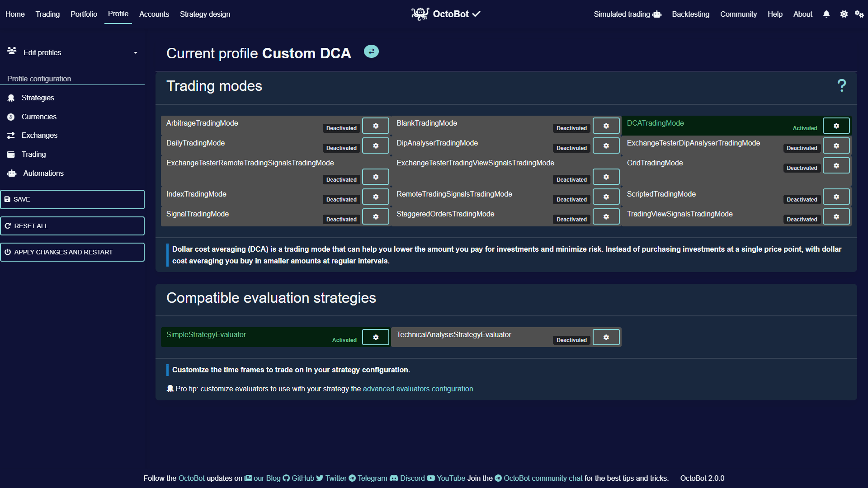Image resolution: width=868 pixels, height=488 pixels.
Task: Open the Backtesting page
Action: coord(690,14)
